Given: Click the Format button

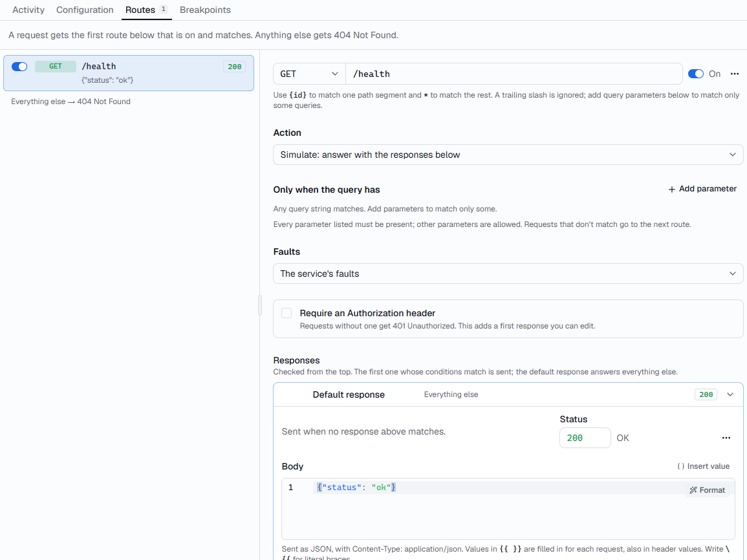Looking at the screenshot, I should pos(707,490).
